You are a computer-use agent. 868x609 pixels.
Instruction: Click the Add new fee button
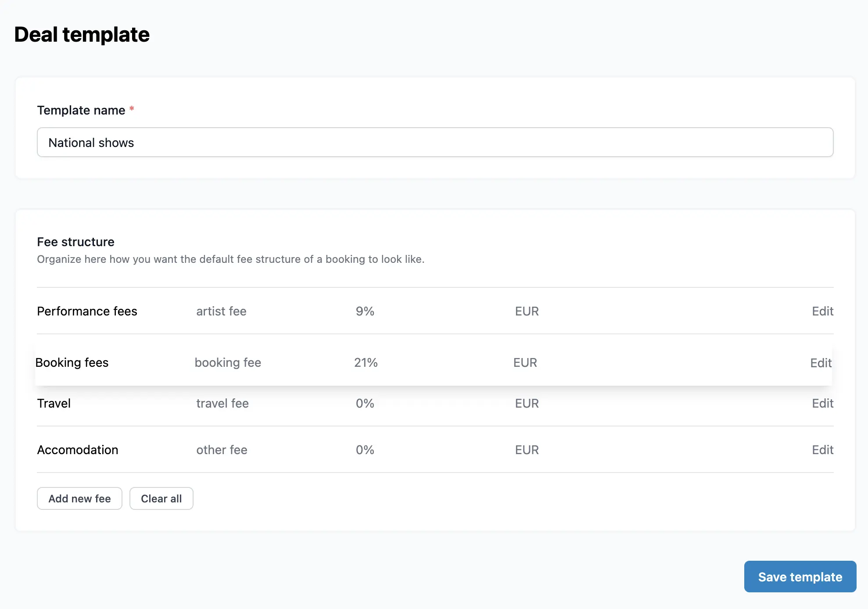(79, 498)
